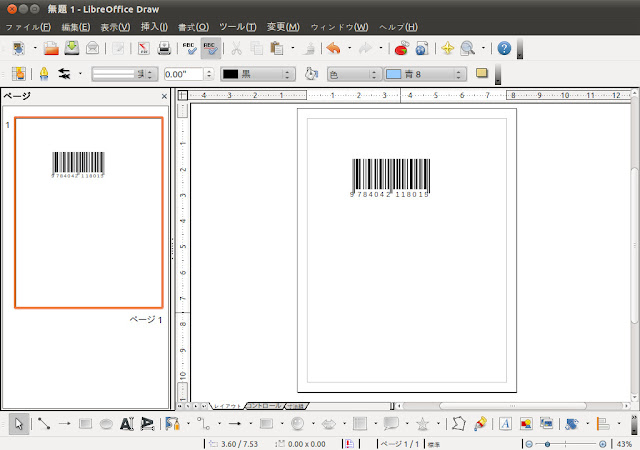Switch to the コントロール layer tab
This screenshot has height=450, width=640.
(264, 406)
